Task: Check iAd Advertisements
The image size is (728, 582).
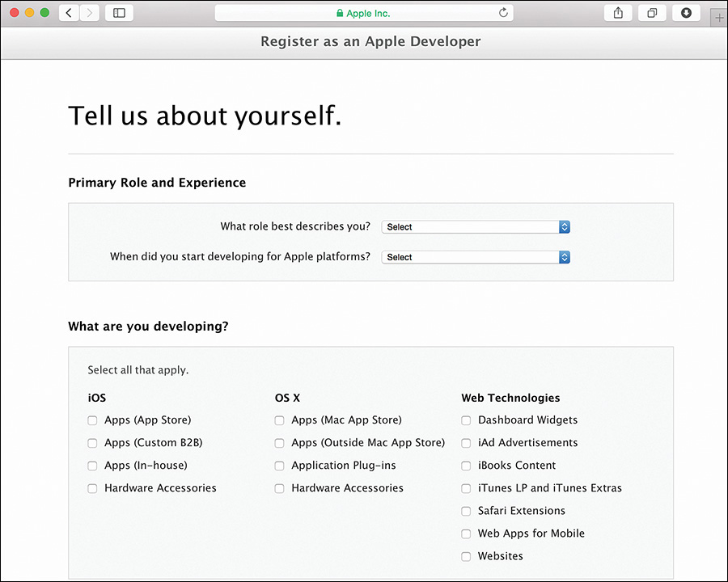Action: pos(466,443)
